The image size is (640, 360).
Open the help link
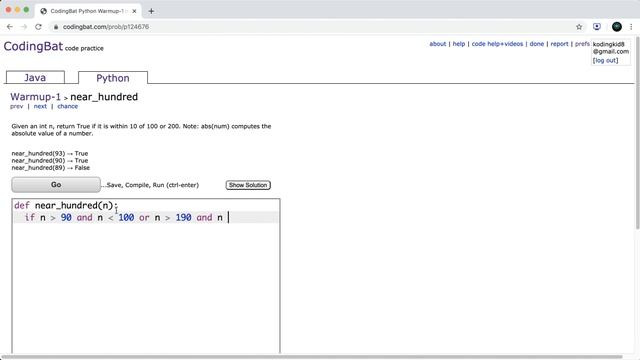[459, 44]
